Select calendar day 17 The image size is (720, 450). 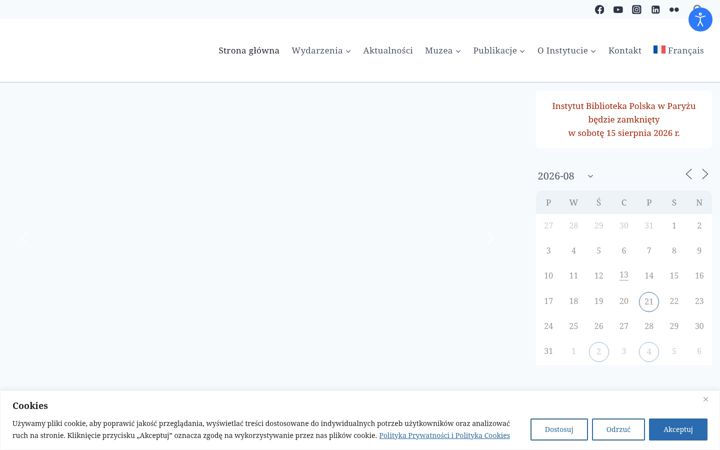[x=548, y=301]
